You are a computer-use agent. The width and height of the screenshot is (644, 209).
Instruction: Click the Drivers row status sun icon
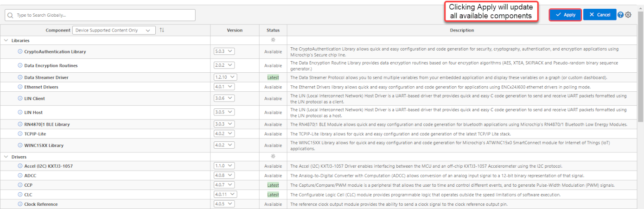(273, 157)
